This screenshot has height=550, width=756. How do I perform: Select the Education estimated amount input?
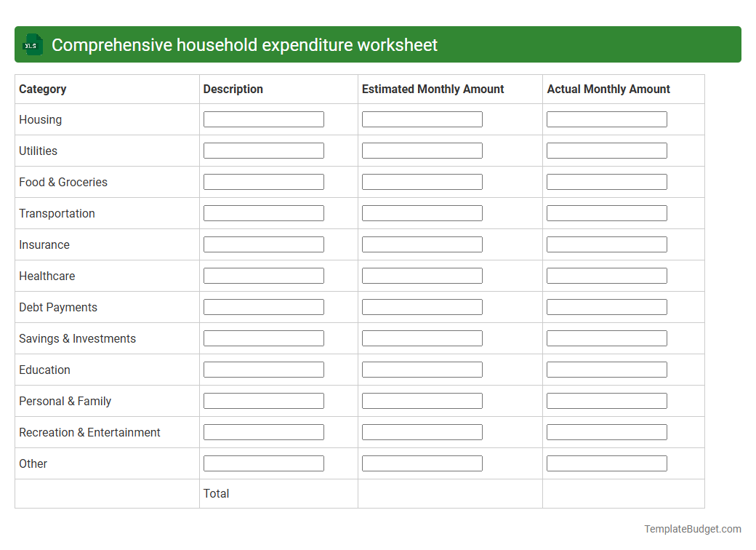(422, 369)
